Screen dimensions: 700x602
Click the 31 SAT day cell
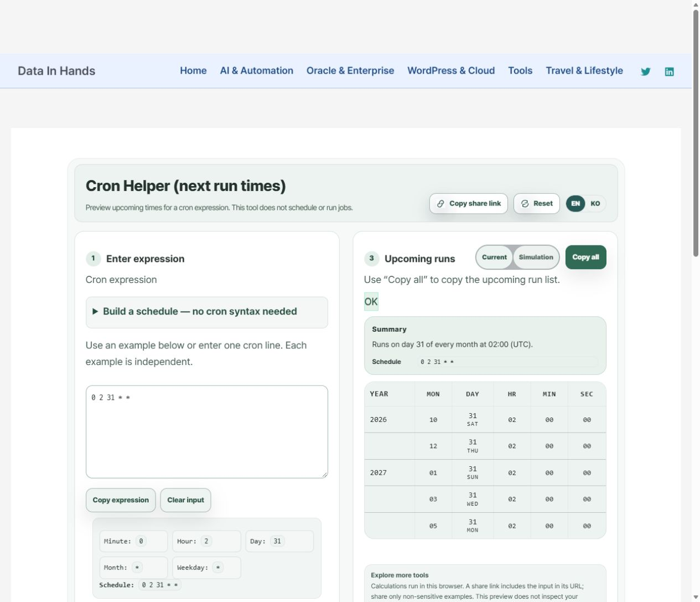point(473,420)
